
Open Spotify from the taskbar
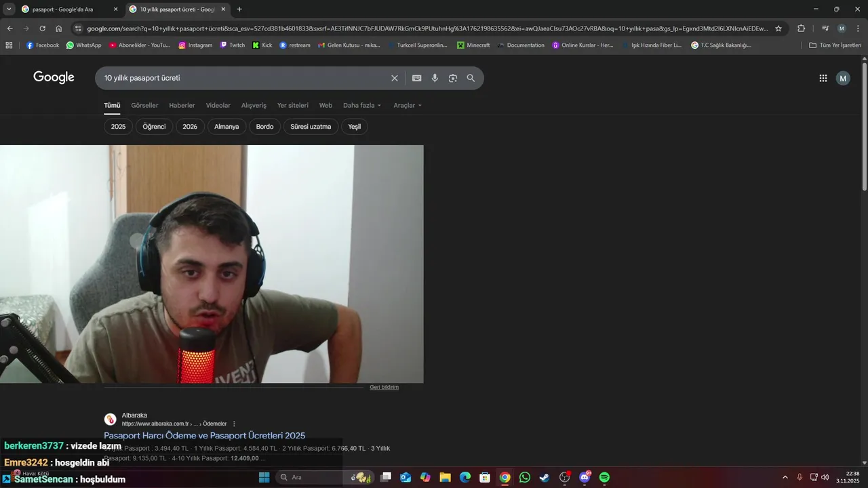pos(604,477)
